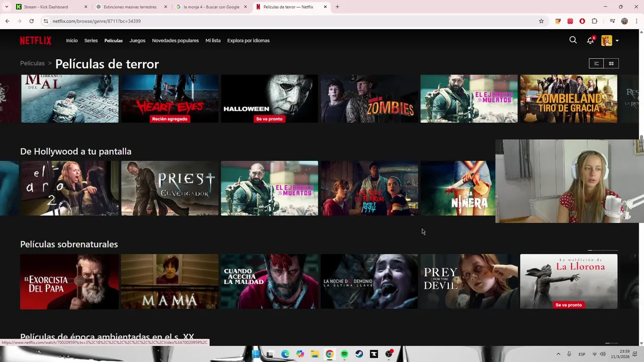Open OBS Studio from the taskbar
Screen dimensions: 644x362
pos(389,354)
